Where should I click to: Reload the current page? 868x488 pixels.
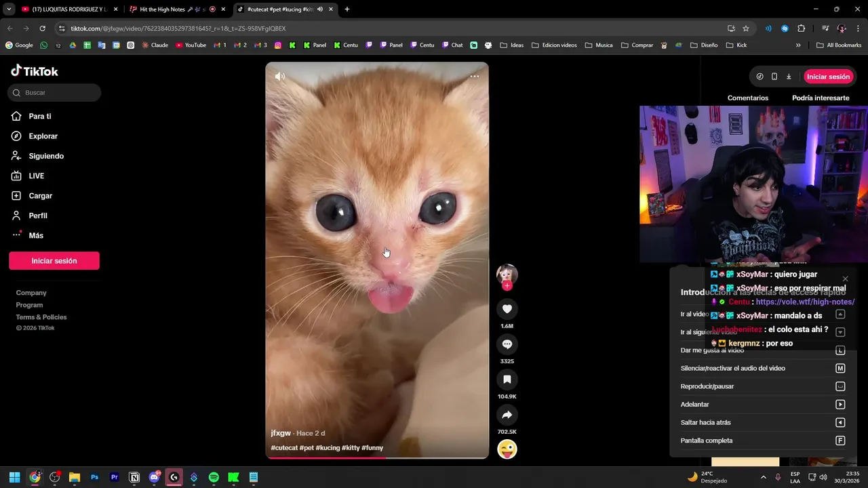pos(42,28)
